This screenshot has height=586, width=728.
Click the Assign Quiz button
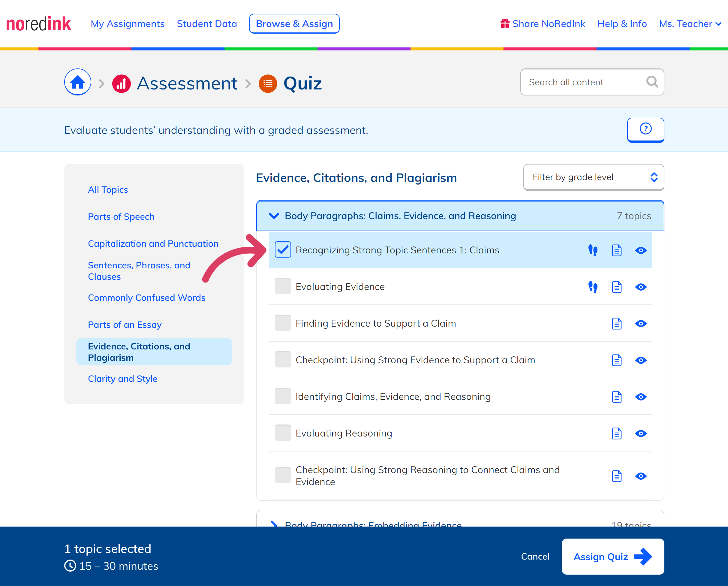click(x=612, y=557)
